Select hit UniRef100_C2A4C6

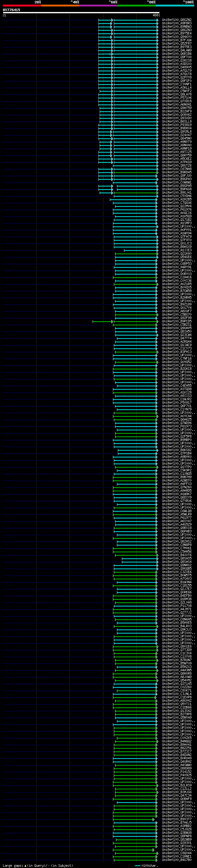click(177, 277)
